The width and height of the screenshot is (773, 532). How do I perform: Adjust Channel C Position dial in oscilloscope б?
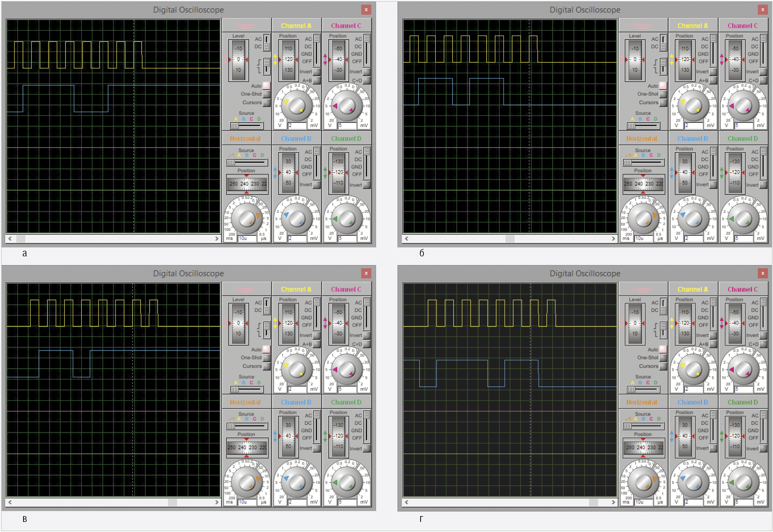[735, 60]
